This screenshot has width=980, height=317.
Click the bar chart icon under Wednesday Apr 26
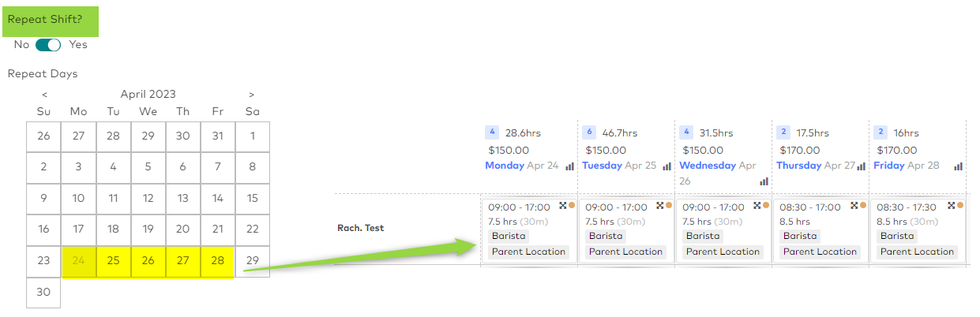tap(764, 181)
